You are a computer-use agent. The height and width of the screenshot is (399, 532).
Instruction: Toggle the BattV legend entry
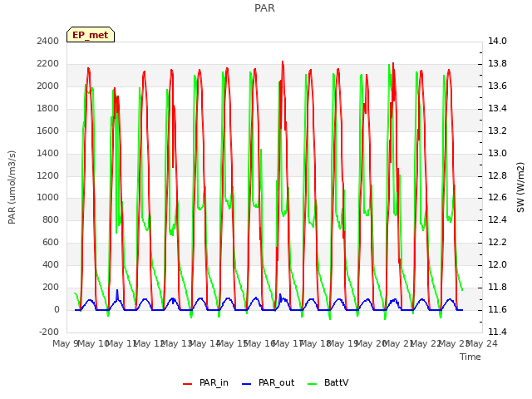coord(328,383)
